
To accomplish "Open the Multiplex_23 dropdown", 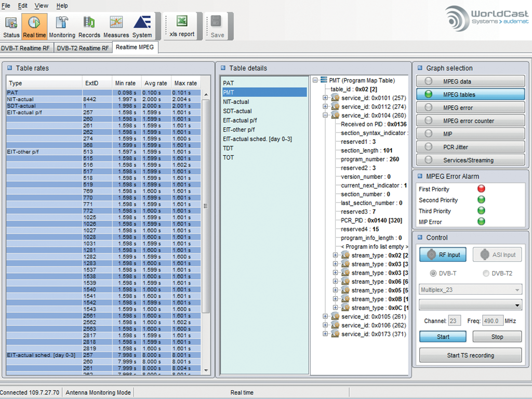I will 470,289.
